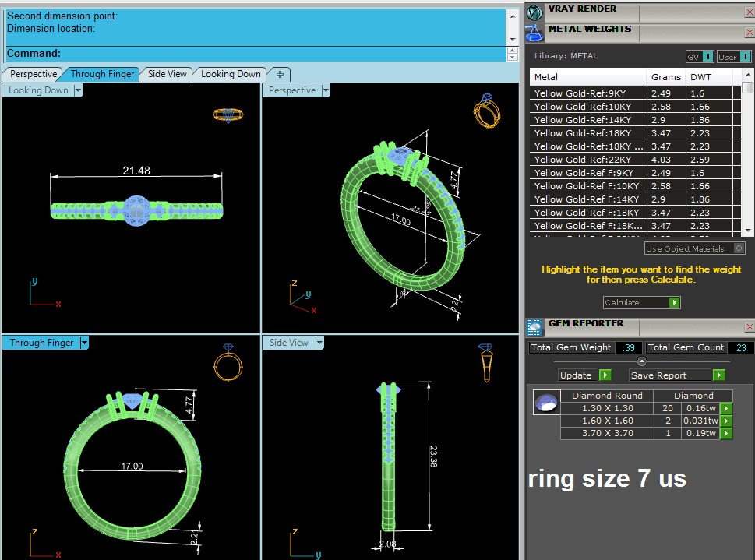Switch to the Perspective tab
The image size is (755, 560).
[x=33, y=74]
